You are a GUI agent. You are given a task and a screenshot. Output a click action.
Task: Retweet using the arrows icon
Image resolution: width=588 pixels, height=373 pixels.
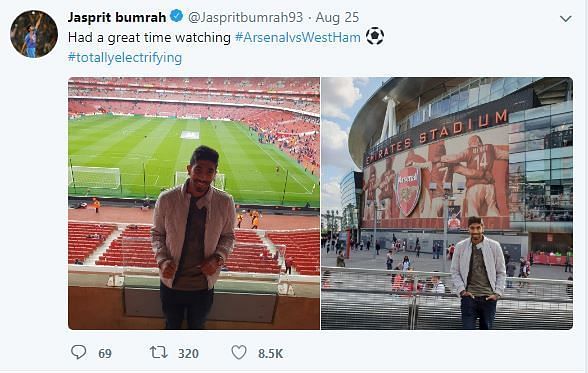click(x=159, y=352)
